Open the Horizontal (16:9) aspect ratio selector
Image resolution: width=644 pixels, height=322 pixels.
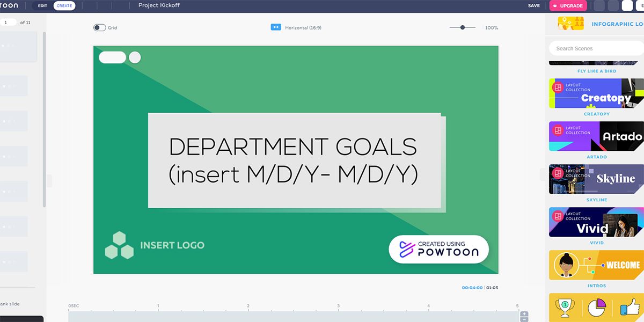(x=303, y=27)
